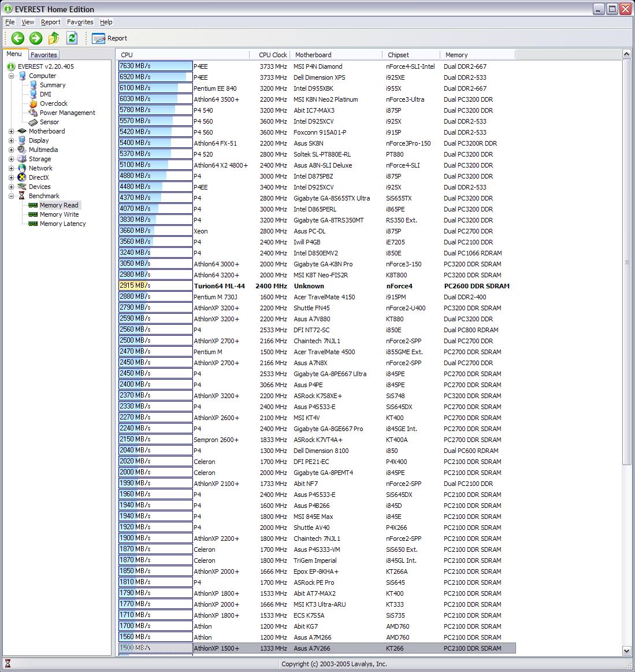Open the File menu
This screenshot has height=672, width=635.
click(x=9, y=22)
